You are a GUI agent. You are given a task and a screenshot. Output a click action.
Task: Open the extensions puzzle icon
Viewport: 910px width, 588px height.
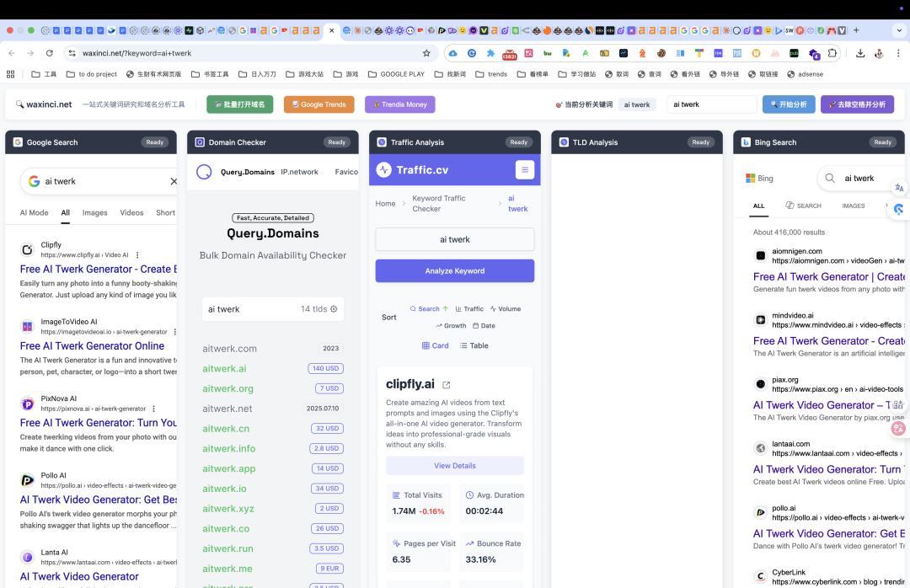tap(832, 53)
